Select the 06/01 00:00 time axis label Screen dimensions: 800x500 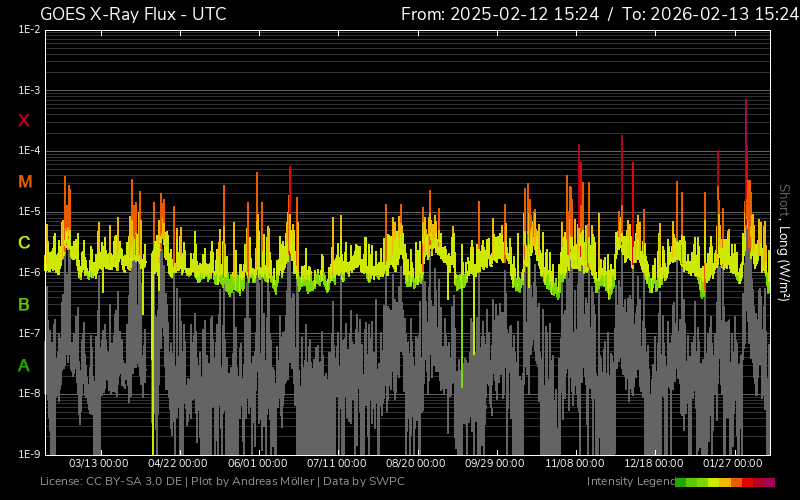tap(257, 464)
